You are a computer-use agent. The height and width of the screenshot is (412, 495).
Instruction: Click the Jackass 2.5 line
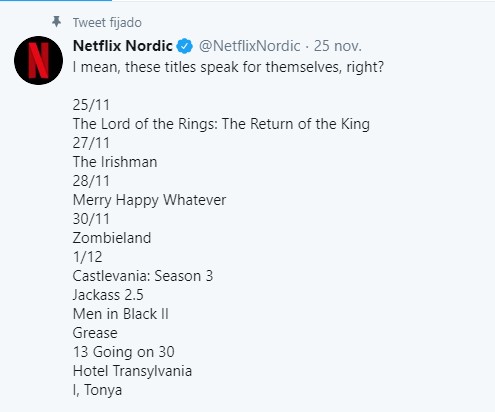(x=108, y=295)
